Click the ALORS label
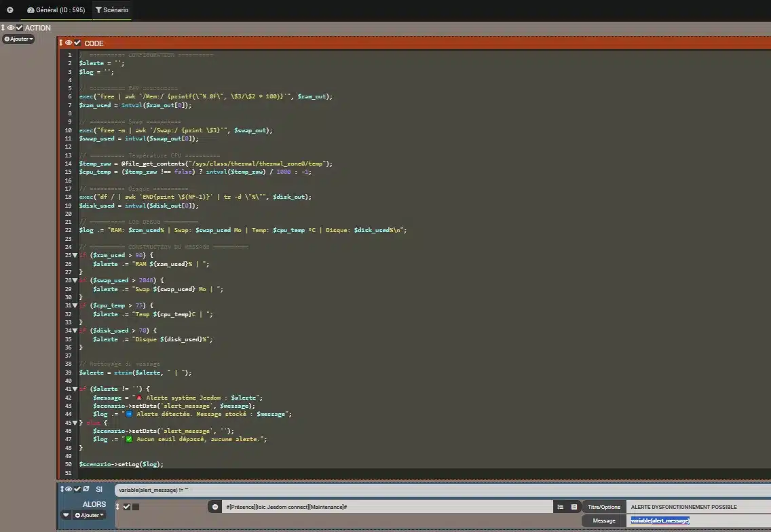Viewport: 771px width, 532px height. (94, 504)
